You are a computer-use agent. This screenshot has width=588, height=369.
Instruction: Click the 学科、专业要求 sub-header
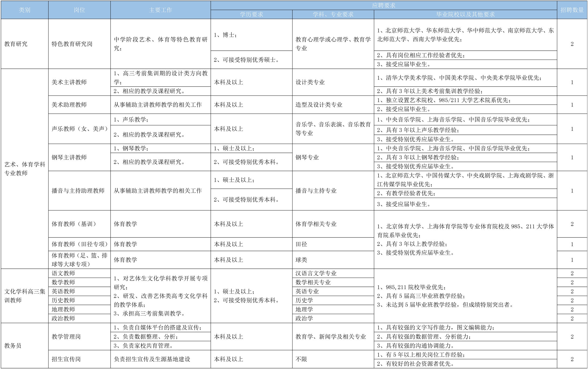pos(333,14)
